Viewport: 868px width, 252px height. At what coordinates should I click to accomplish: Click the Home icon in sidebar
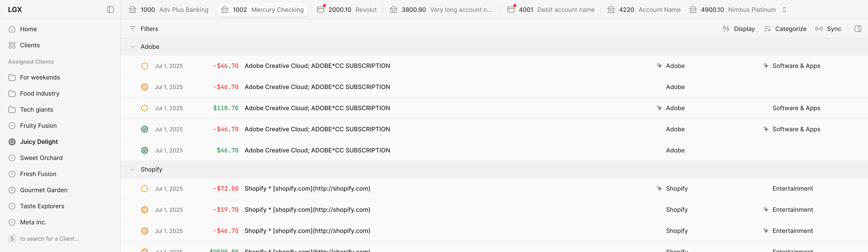[12, 29]
